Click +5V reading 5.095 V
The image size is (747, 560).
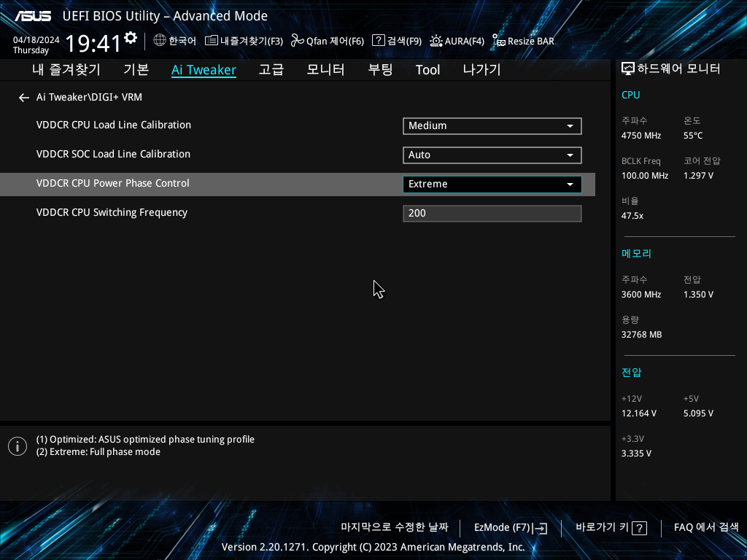tap(698, 413)
